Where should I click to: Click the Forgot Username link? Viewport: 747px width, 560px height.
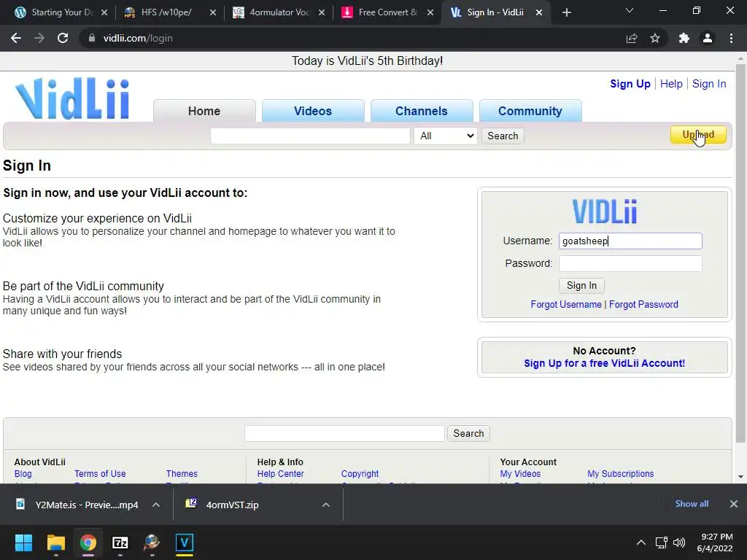(566, 304)
